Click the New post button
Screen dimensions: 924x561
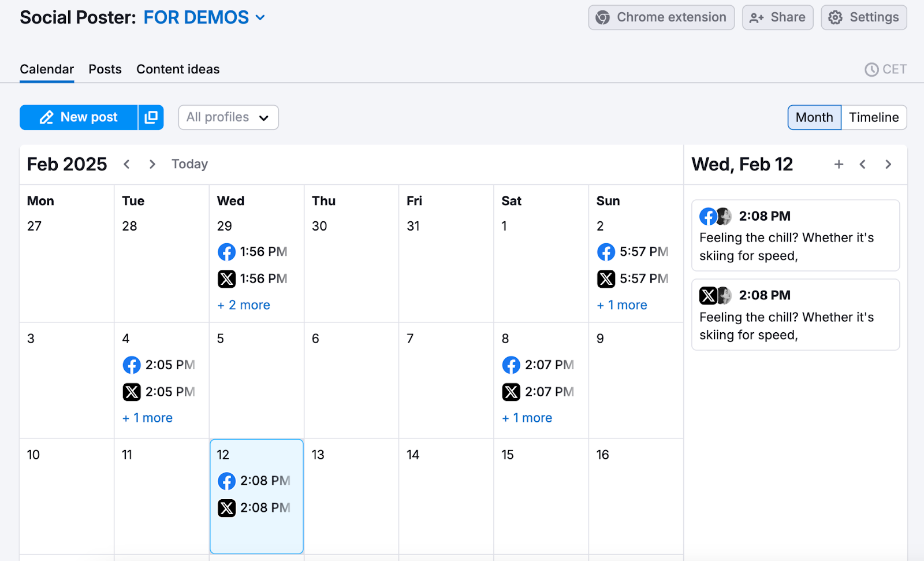79,117
